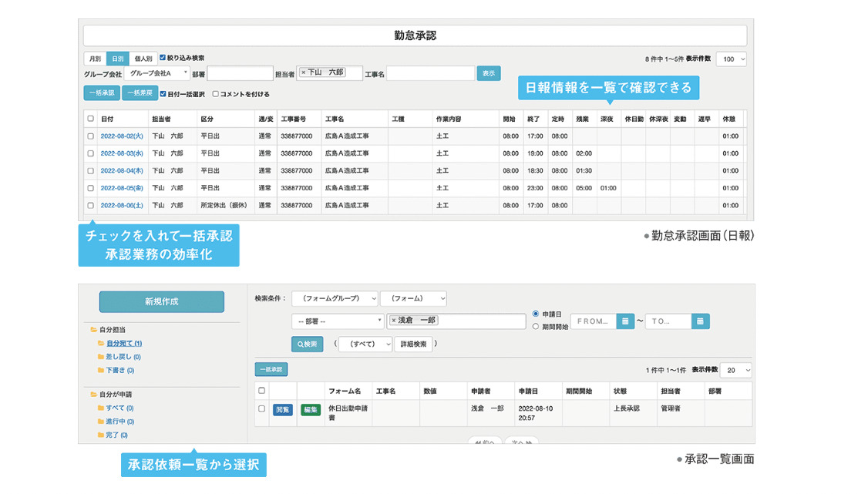Toggle the 日付一括選択 checkbox

(163, 94)
